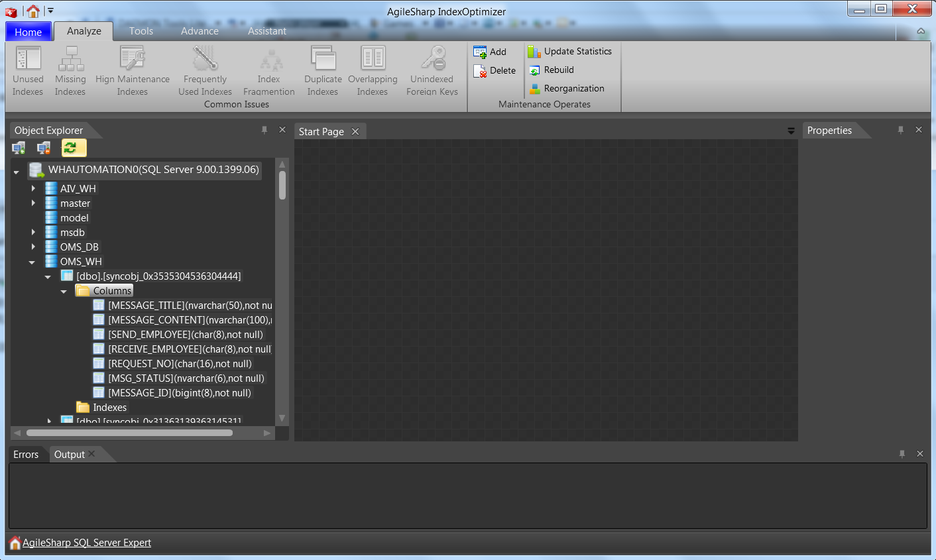Switch to the Tools ribbon tab
This screenshot has width=936, height=560.
[141, 31]
